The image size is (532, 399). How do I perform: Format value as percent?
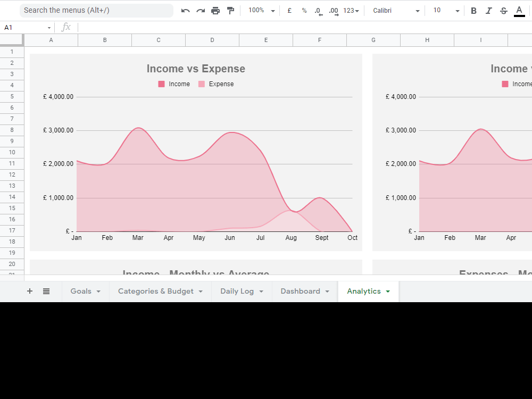tap(304, 10)
